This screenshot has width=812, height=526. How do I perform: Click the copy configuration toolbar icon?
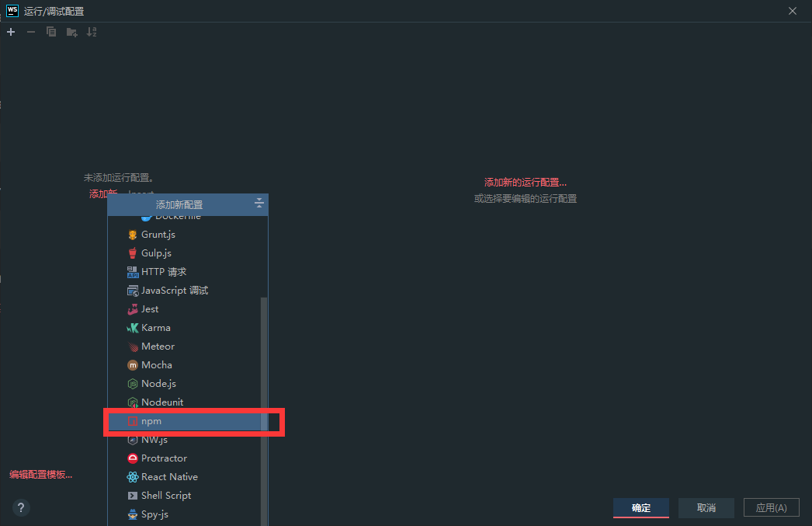click(x=51, y=32)
